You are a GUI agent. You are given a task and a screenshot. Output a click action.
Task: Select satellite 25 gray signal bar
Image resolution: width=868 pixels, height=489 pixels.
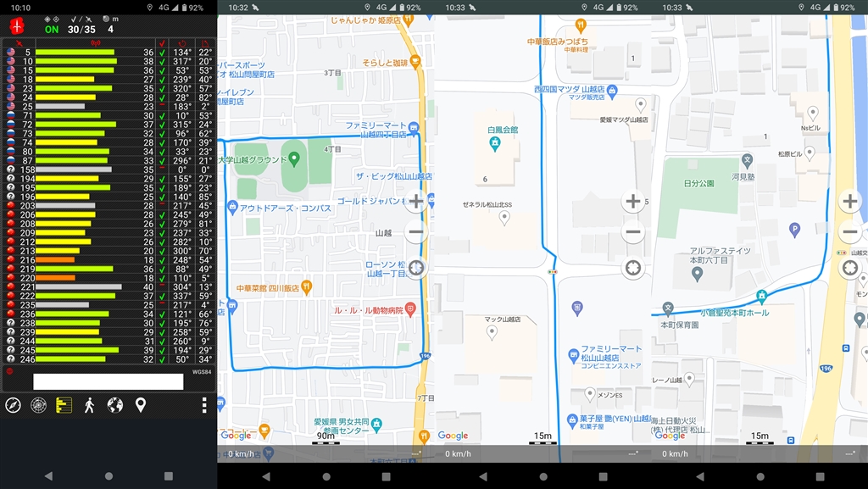coord(60,106)
